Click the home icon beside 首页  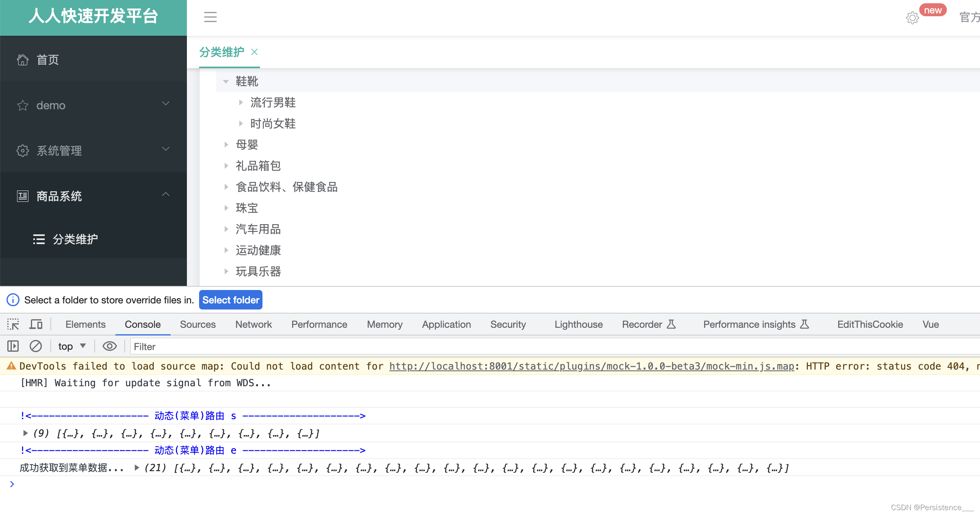point(23,60)
